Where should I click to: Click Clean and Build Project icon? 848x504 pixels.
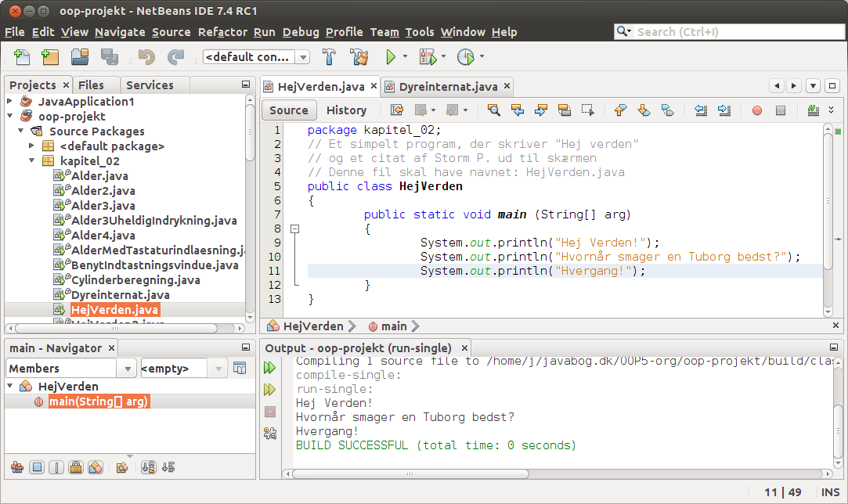(359, 57)
